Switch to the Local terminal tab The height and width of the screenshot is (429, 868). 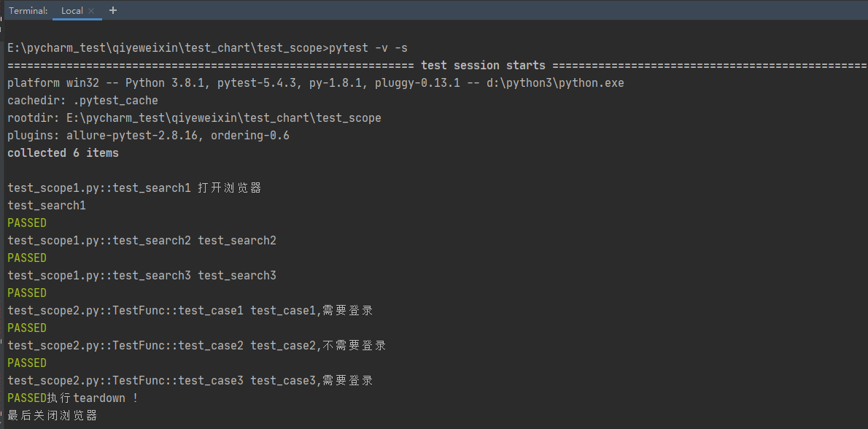tap(71, 11)
